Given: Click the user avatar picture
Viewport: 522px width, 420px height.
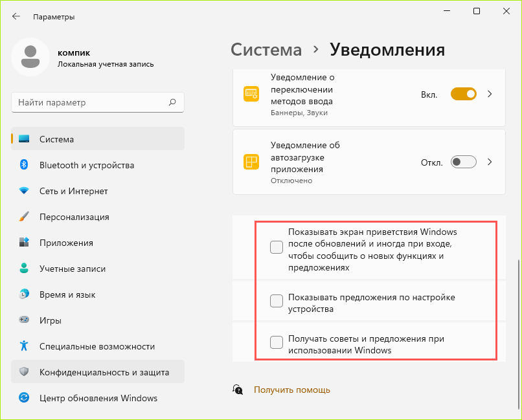Looking at the screenshot, I should coord(30,57).
